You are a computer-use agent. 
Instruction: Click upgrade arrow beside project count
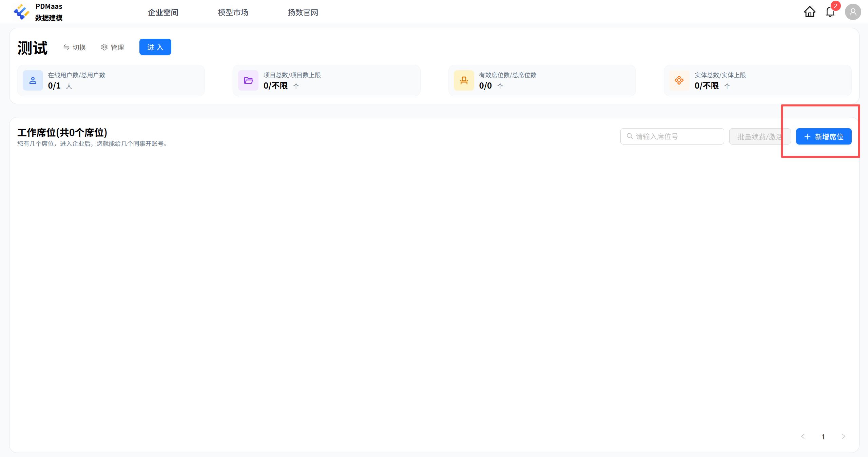pos(296,86)
